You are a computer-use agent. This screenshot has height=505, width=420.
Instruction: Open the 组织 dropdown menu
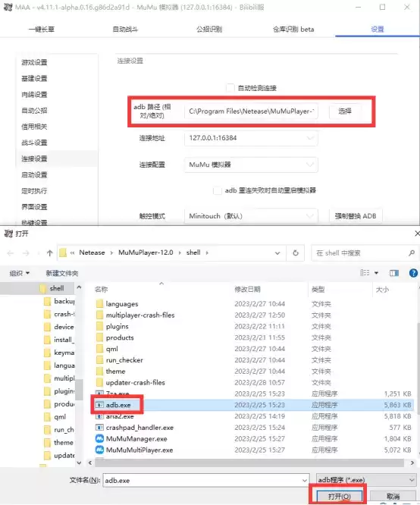(x=19, y=274)
